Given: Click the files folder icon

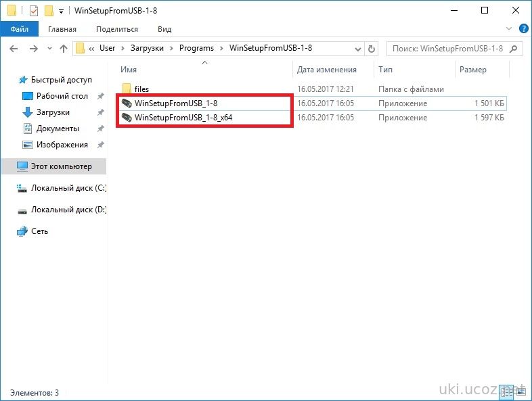Looking at the screenshot, I should click(x=127, y=89).
